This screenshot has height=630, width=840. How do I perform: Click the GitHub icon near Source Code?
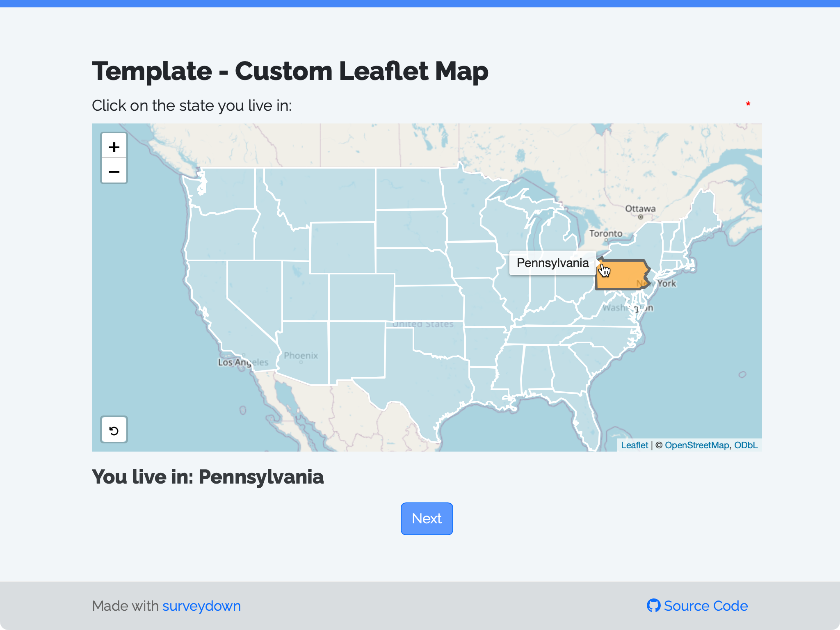point(654,606)
